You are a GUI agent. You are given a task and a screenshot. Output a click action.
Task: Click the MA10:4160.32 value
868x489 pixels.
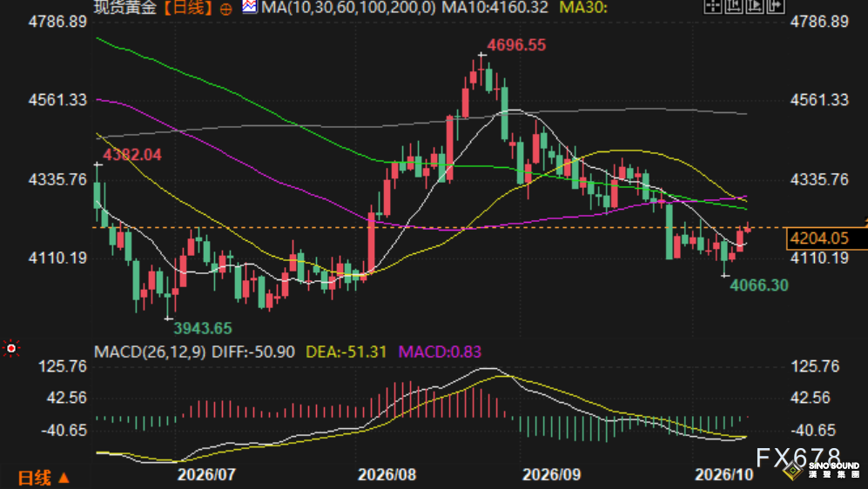point(495,7)
